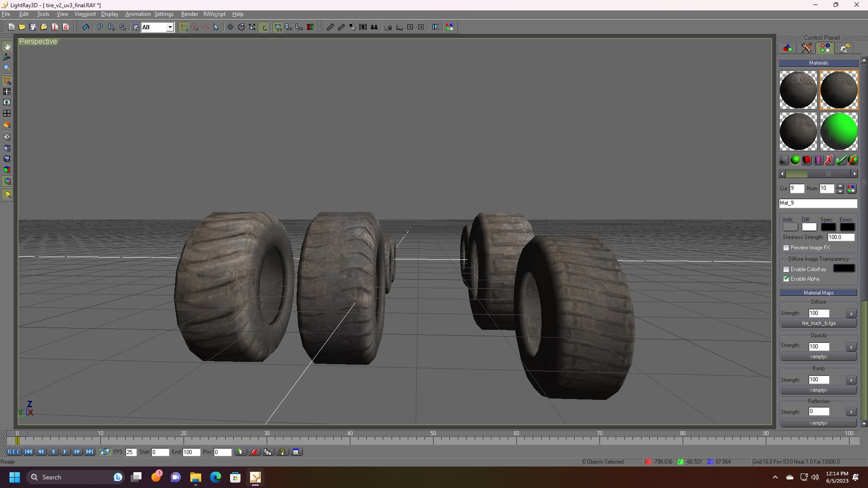
Task: Click the tire_truck_b.tga diffuse map button
Action: point(818,323)
